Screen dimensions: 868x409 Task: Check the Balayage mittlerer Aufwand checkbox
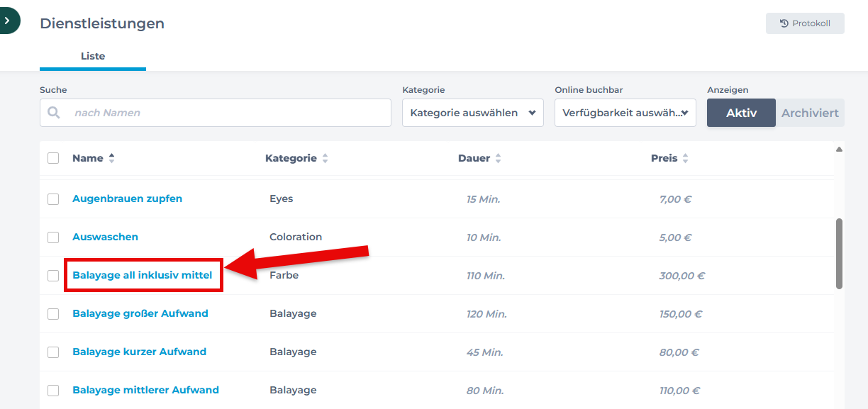tap(53, 391)
